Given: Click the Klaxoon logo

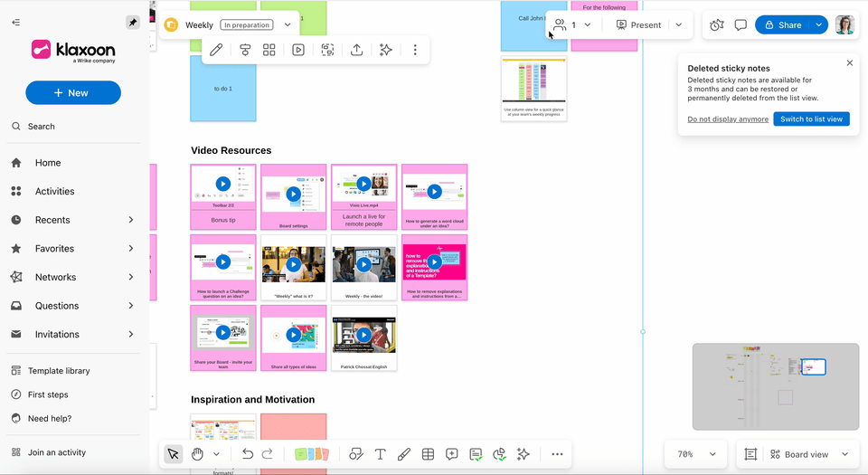Looking at the screenshot, I should pyautogui.click(x=73, y=51).
